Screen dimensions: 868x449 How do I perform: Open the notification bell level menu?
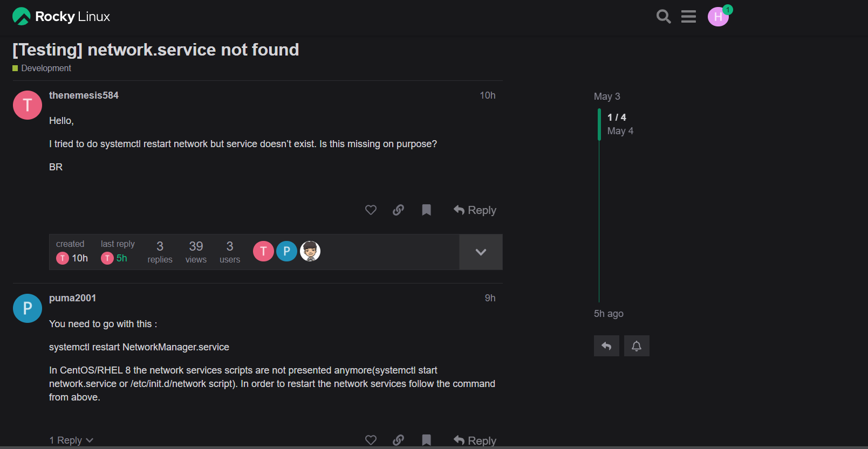637,346
